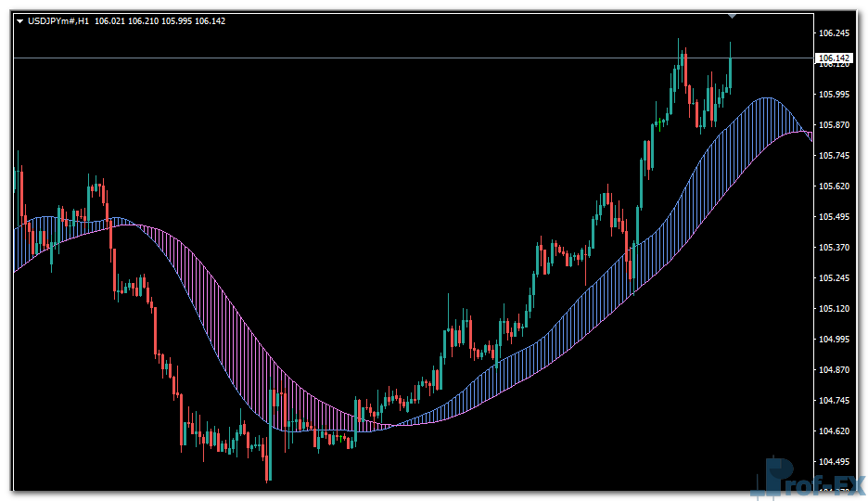Click the 105.870 price scale label
The image size is (868, 501).
tap(835, 125)
